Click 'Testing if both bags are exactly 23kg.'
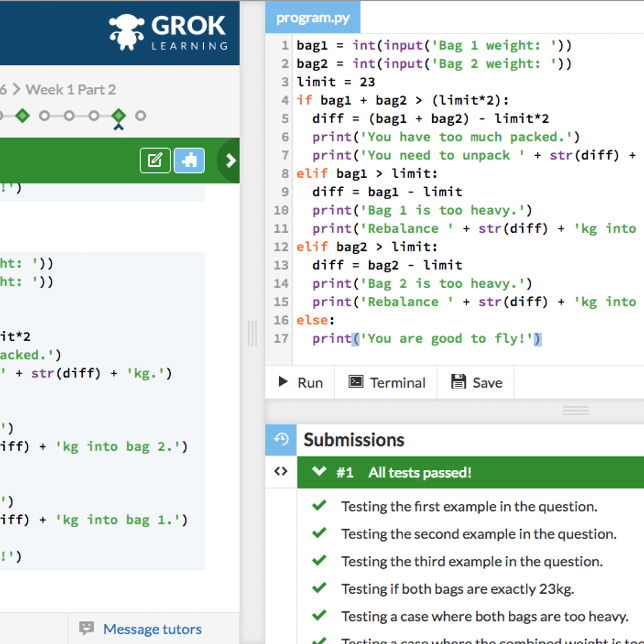The height and width of the screenshot is (644, 644). click(x=458, y=589)
